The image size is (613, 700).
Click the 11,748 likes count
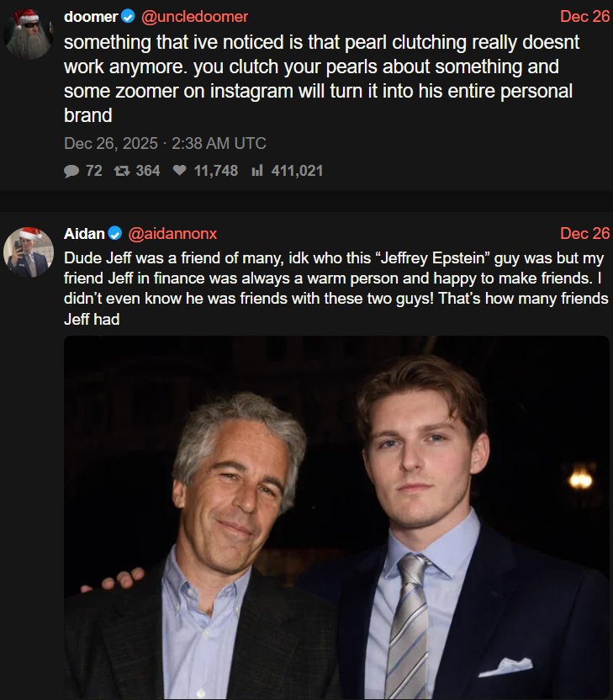[x=216, y=171]
